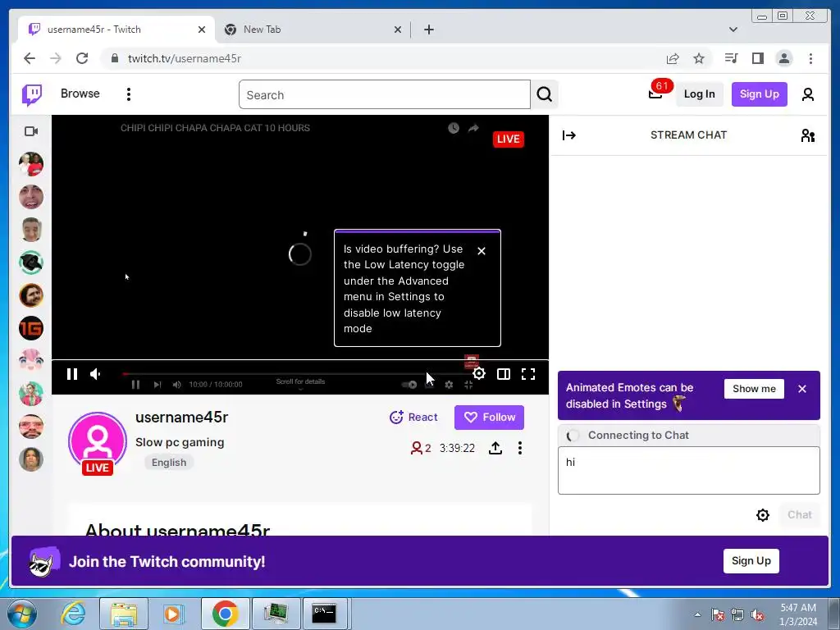The height and width of the screenshot is (630, 840).
Task: Click the magnifier search button
Action: tap(545, 94)
